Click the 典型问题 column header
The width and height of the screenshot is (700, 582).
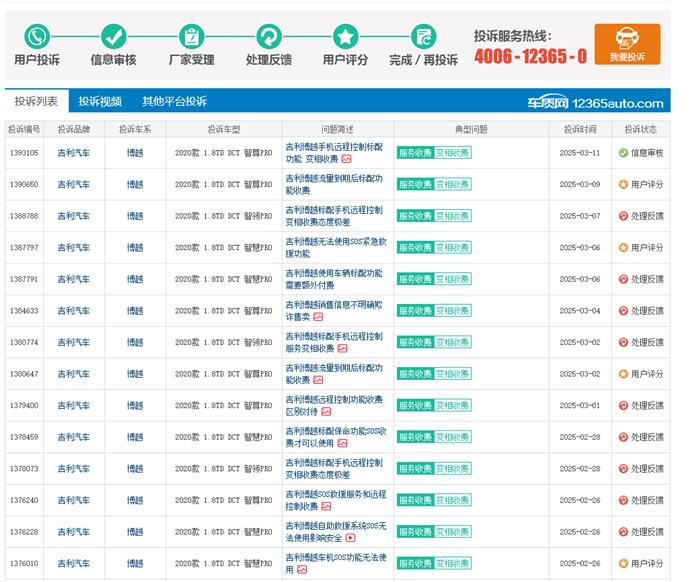(x=471, y=129)
